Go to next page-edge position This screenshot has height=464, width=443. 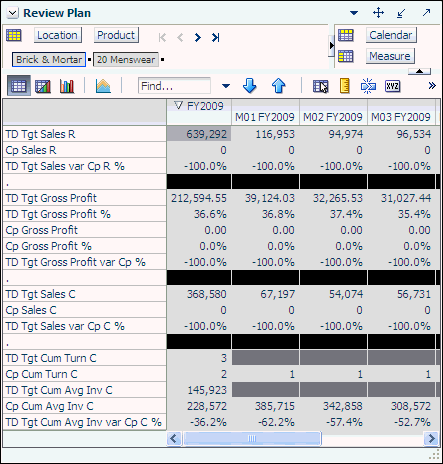click(x=198, y=38)
